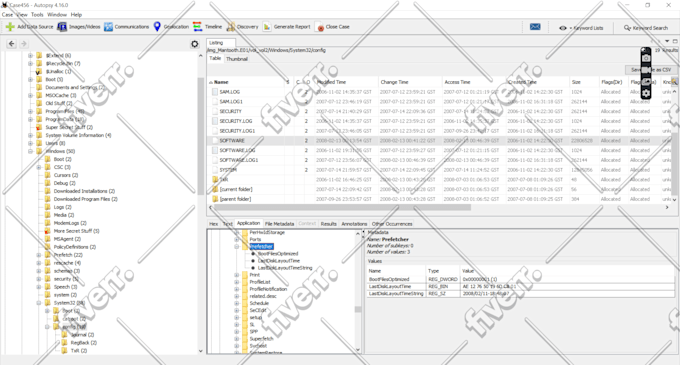Open the Geolocation pin icon
680x365 pixels.
pyautogui.click(x=157, y=27)
